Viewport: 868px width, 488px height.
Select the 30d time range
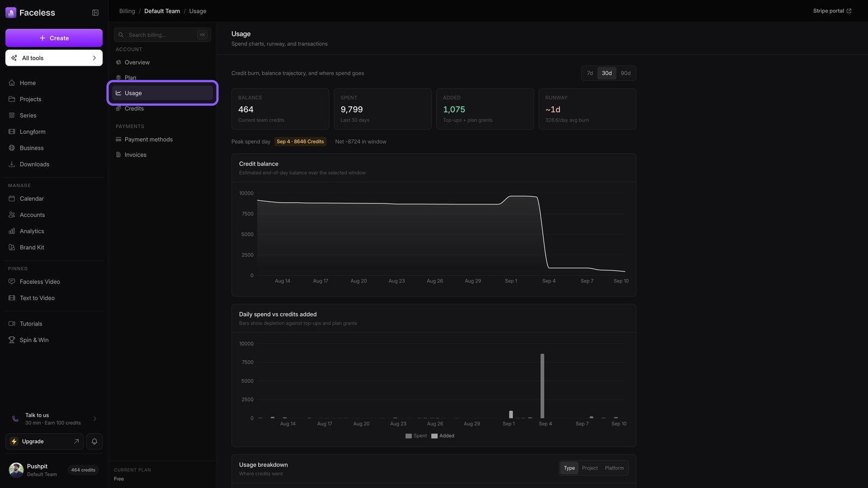click(607, 73)
